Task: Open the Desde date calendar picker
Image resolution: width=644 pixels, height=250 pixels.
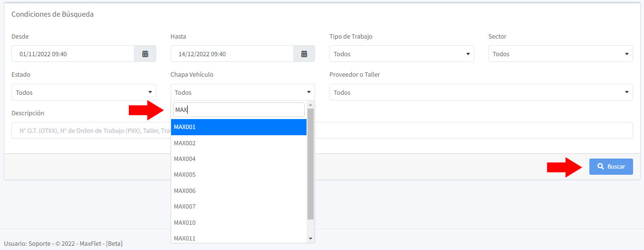Action: (x=145, y=54)
